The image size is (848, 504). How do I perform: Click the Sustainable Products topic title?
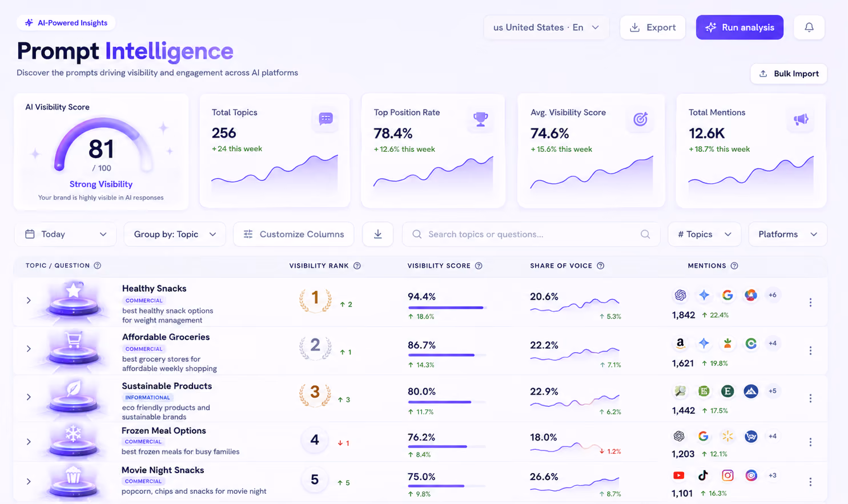point(167,386)
